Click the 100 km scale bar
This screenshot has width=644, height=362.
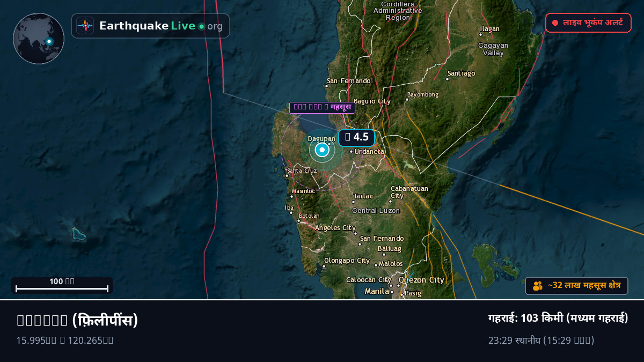62,285
